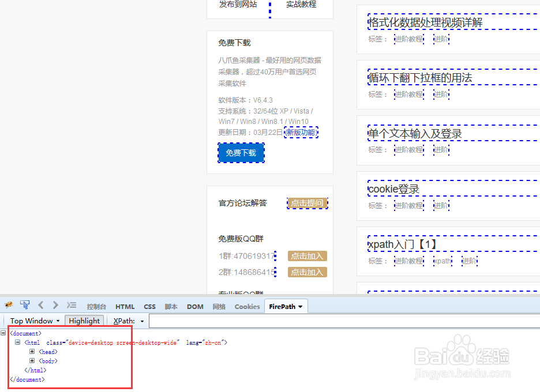540x392 pixels.
Task: Click the xpath tag under xpath入门
Action: click(x=442, y=261)
